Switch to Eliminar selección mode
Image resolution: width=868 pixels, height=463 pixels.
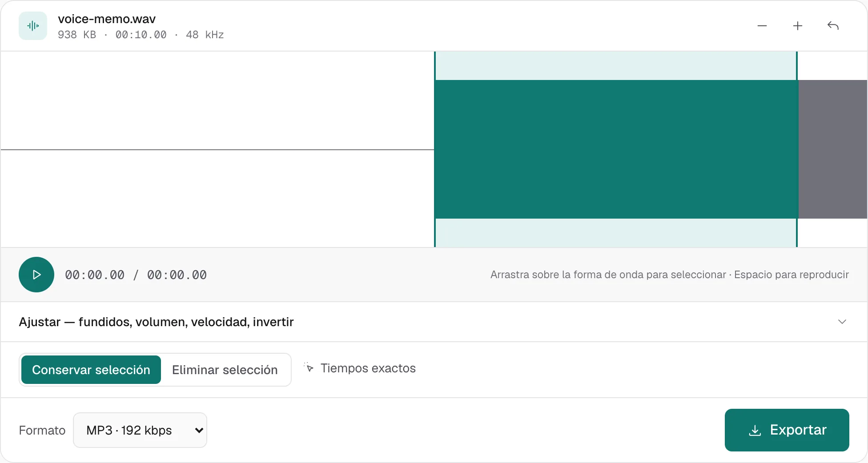tap(225, 370)
